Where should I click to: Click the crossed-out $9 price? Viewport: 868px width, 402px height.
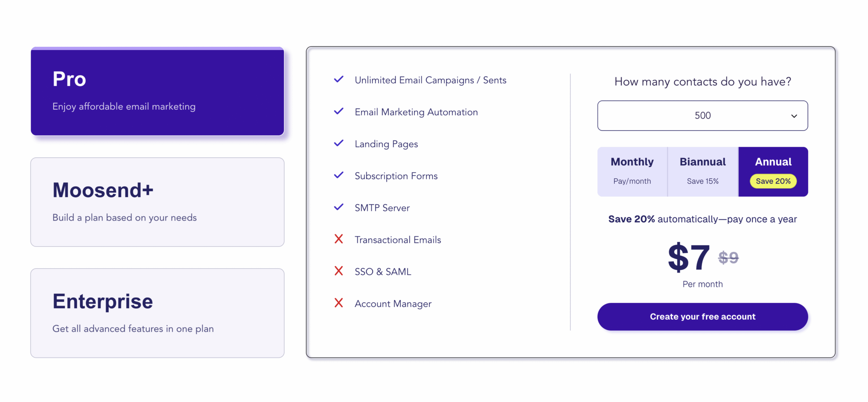pos(728,257)
